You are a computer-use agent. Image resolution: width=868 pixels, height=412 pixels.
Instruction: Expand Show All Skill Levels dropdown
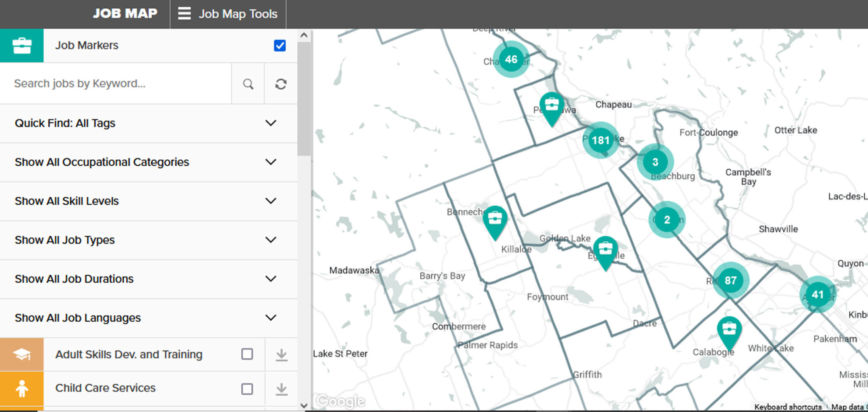(149, 201)
